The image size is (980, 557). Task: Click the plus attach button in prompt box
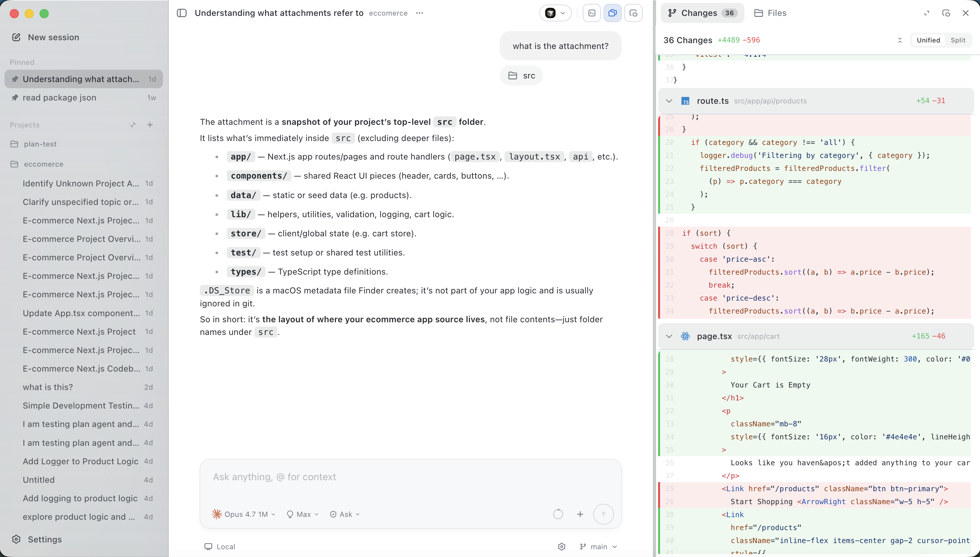click(580, 514)
